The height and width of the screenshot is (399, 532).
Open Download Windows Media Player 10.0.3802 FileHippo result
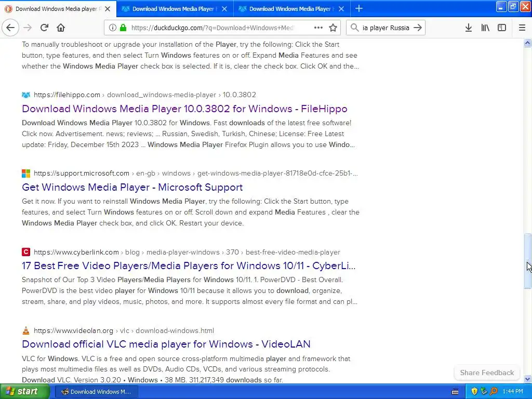click(x=184, y=109)
